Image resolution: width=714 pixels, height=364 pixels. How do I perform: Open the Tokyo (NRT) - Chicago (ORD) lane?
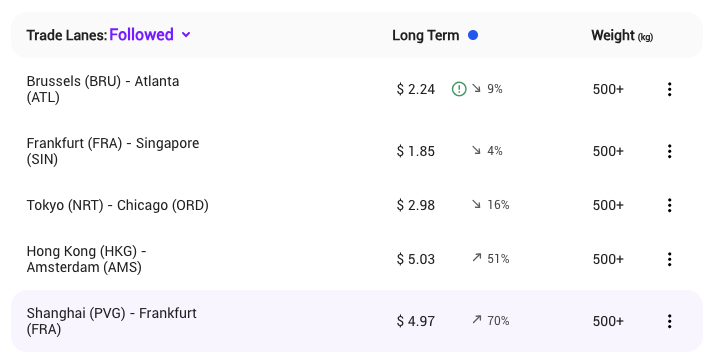[117, 205]
